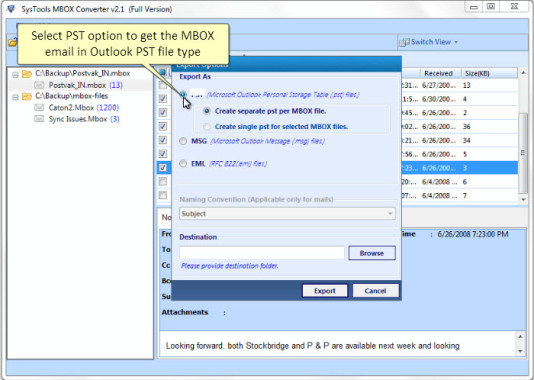Toggle checkbox for row with size 5

click(163, 154)
